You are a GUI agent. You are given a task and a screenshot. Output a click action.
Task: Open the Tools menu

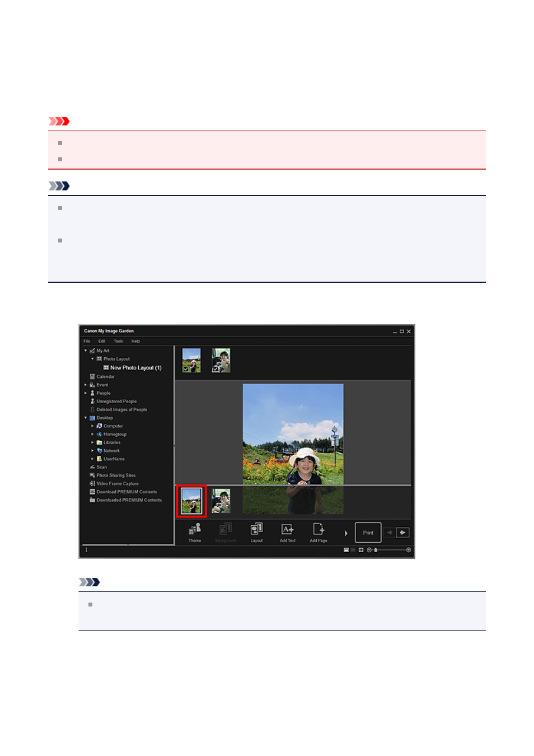(x=118, y=341)
